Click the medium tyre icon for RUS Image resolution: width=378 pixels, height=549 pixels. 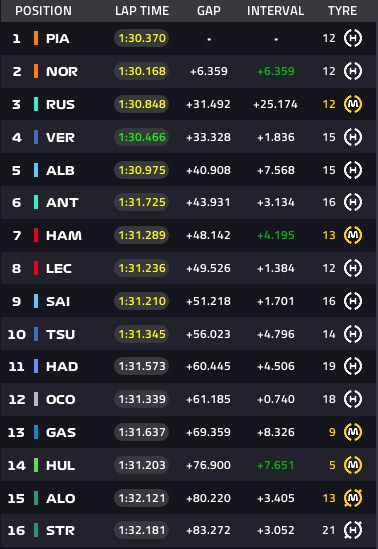point(353,104)
